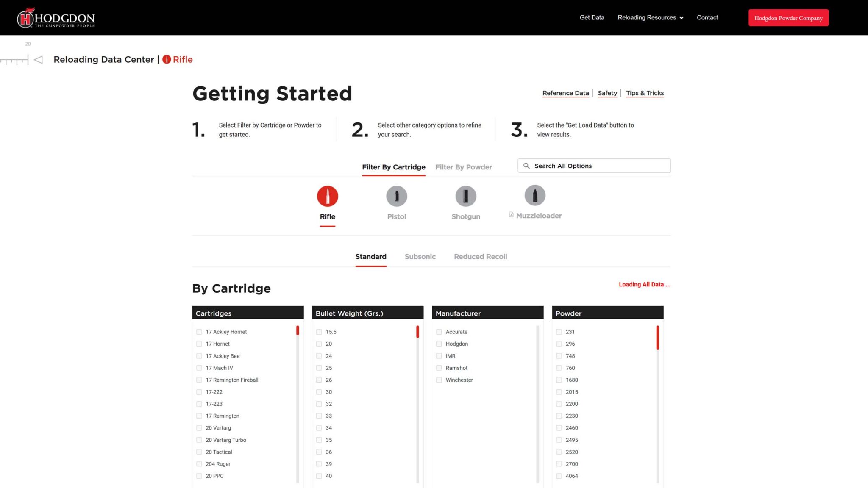Click the Hodgdon logo in header
The image size is (868, 488).
tap(56, 18)
